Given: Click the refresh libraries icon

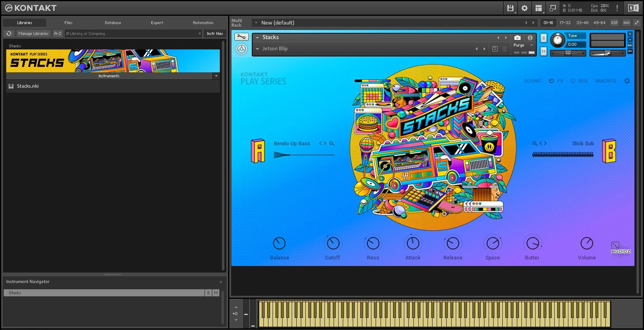Looking at the screenshot, I should pos(9,34).
